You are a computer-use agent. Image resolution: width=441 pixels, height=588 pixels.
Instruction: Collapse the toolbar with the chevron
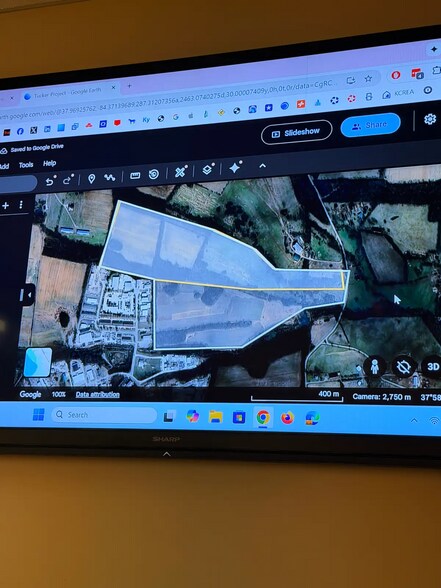pos(262,165)
